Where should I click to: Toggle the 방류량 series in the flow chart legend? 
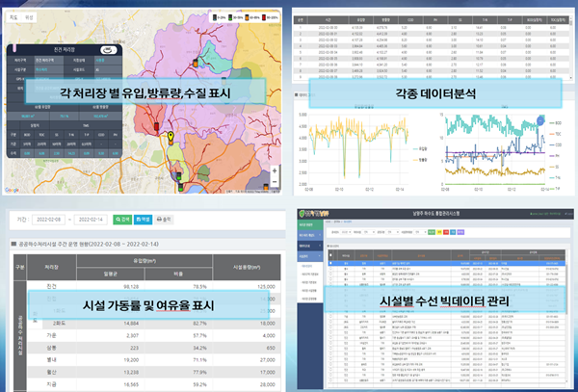click(x=422, y=160)
